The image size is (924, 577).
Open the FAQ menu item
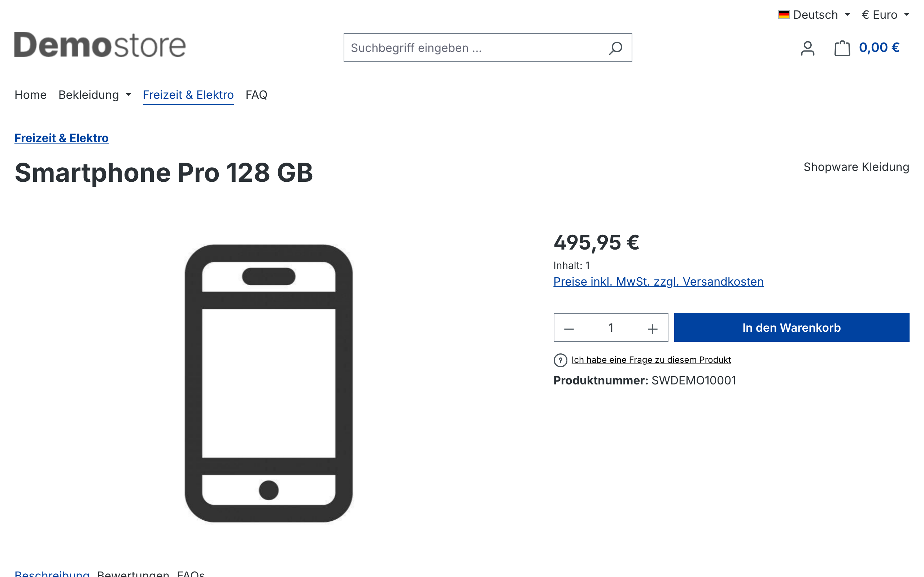[x=256, y=94]
